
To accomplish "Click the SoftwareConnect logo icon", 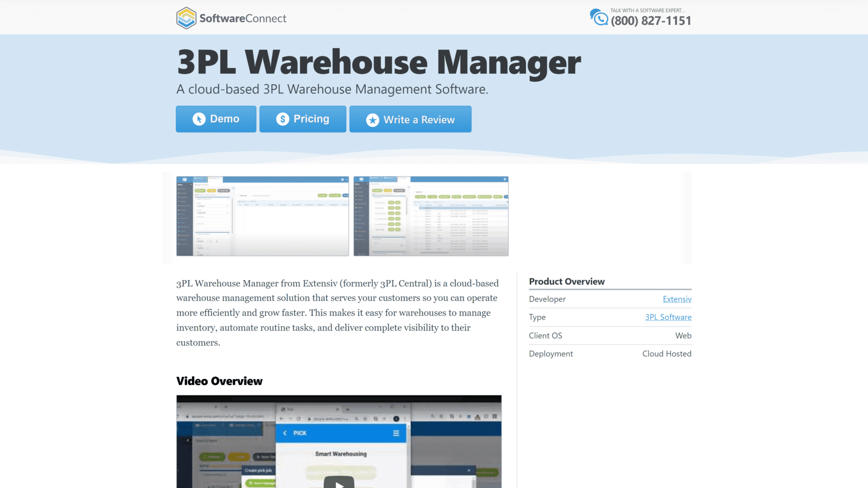I will 185,17.
